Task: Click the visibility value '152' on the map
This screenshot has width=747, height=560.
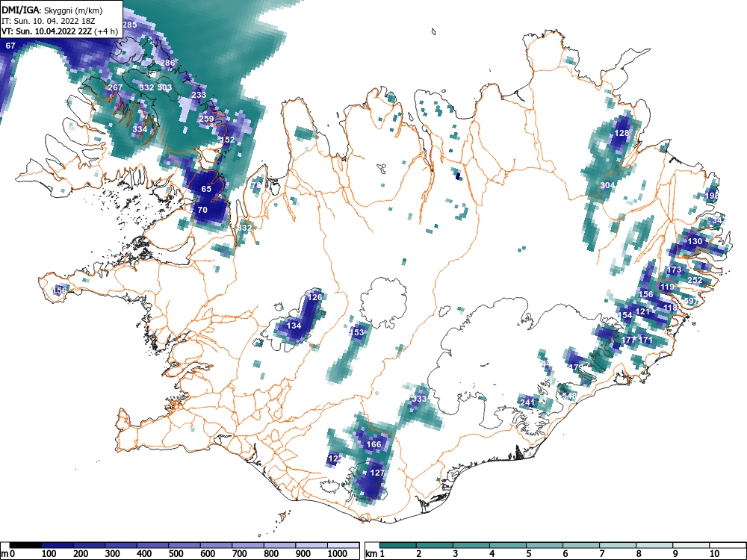Action: [x=228, y=140]
